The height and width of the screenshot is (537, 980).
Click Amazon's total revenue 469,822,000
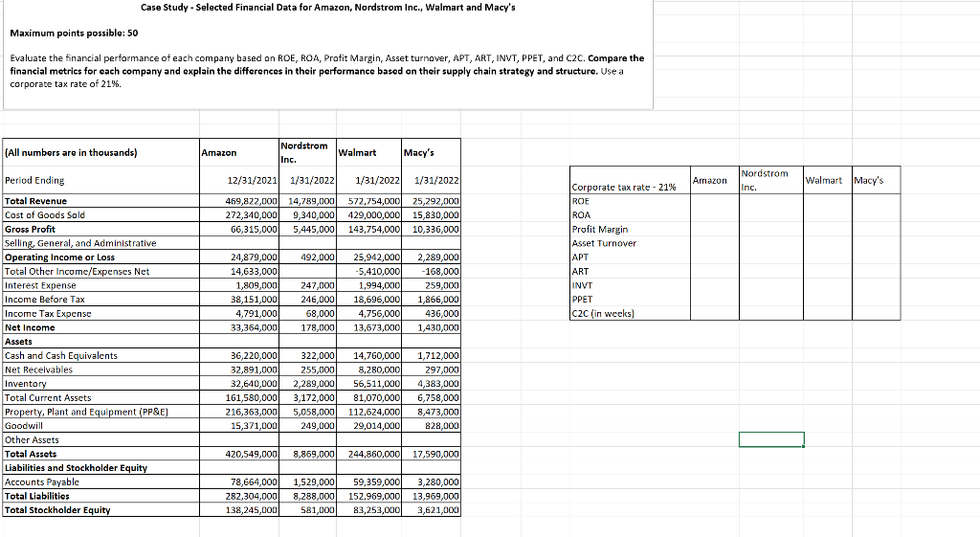click(252, 201)
